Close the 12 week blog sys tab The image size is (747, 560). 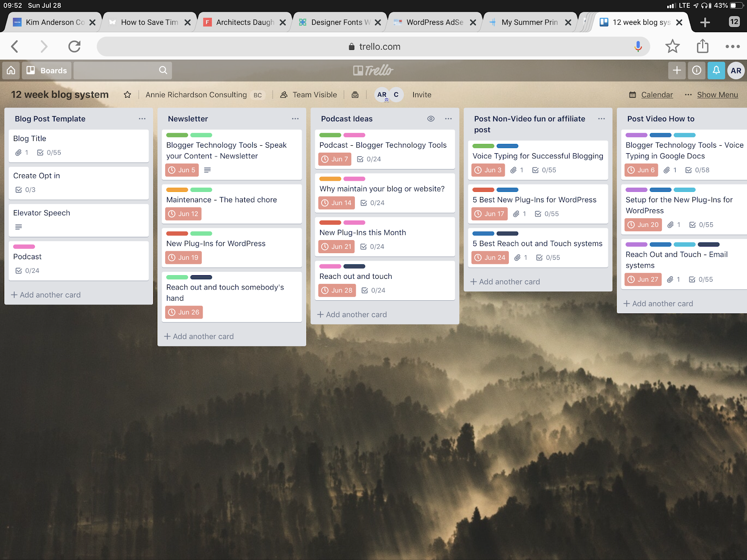tap(679, 22)
